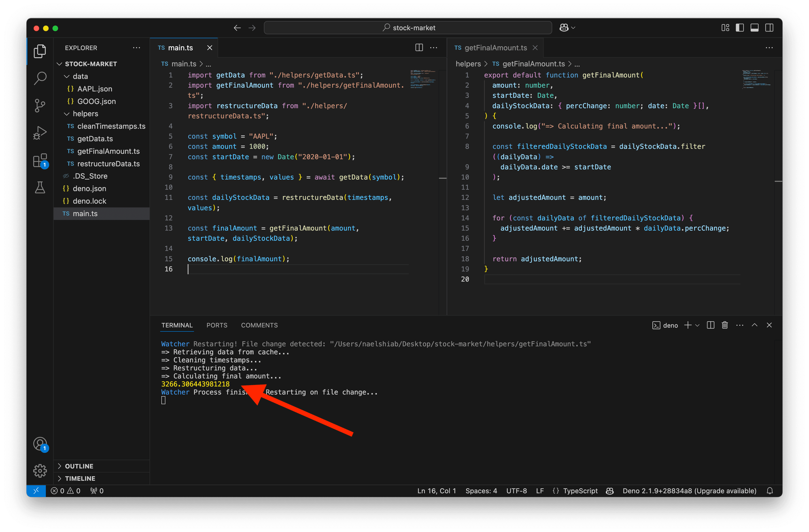Open GOOG.json in the explorer
The height and width of the screenshot is (532, 809).
(x=102, y=101)
